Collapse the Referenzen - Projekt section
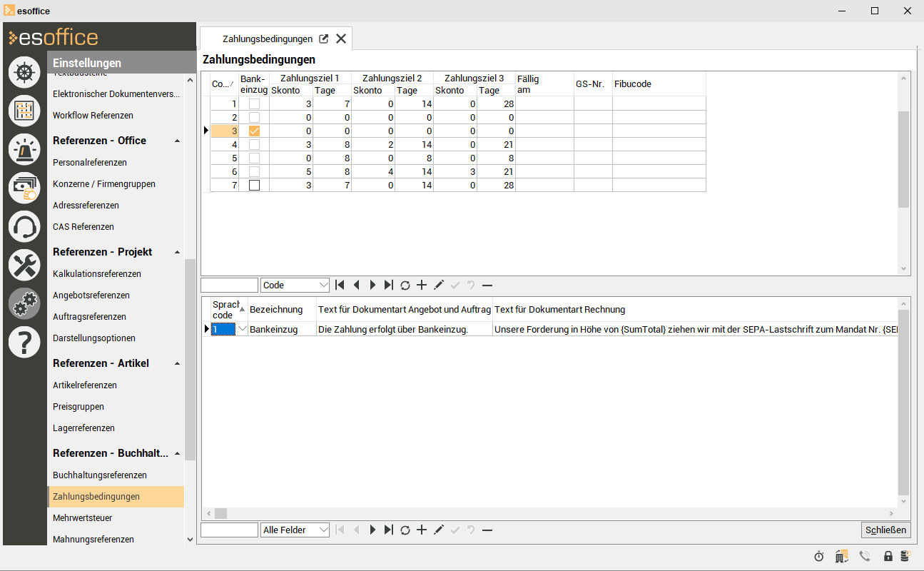Viewport: 924px width, 571px height. (178, 252)
